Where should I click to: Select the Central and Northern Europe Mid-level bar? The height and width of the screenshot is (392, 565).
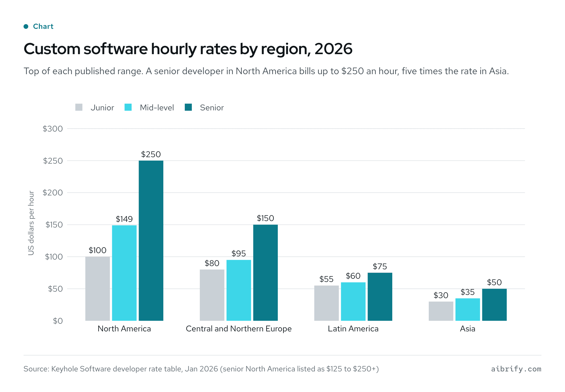pos(239,290)
